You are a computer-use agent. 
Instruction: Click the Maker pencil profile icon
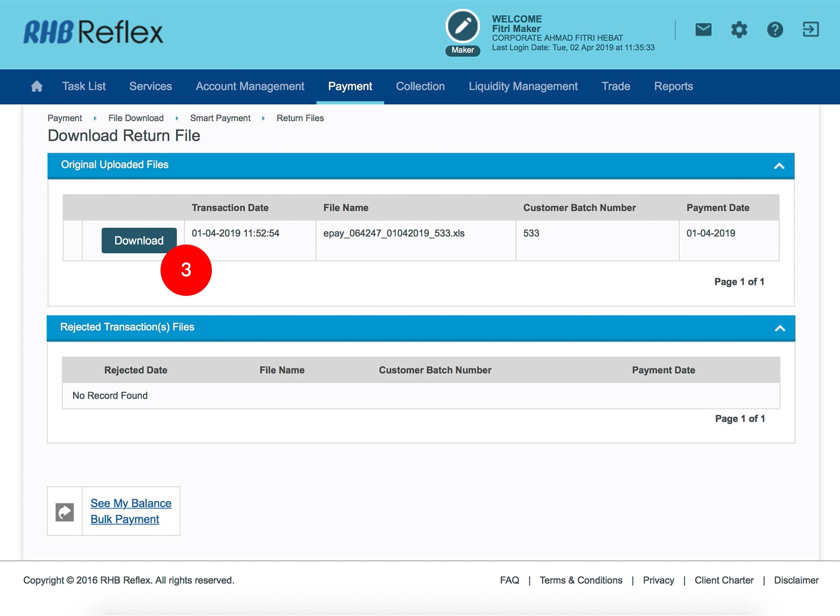click(462, 27)
